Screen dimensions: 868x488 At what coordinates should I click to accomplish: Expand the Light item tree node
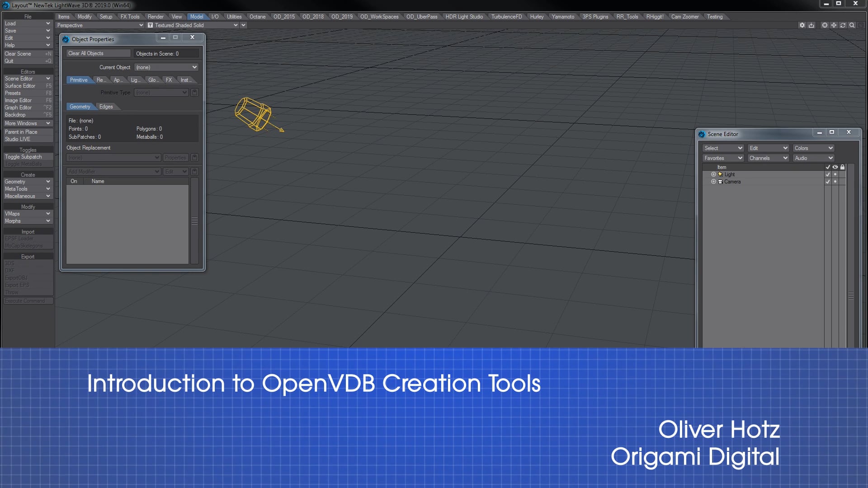tap(713, 174)
